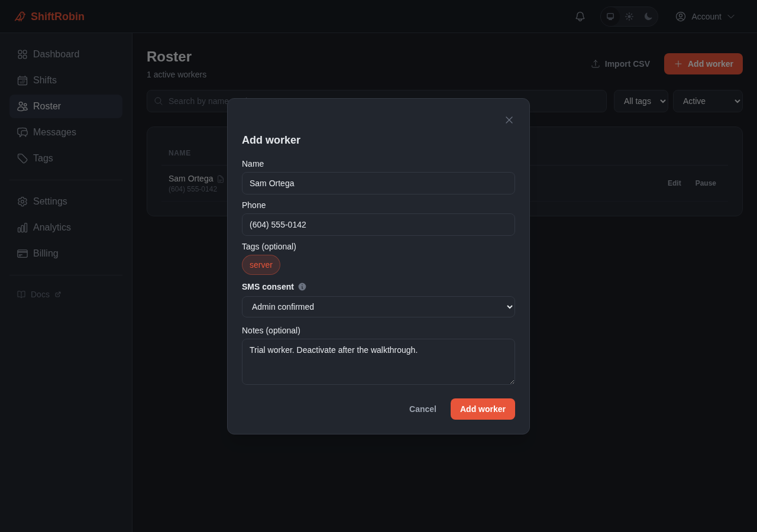757x532 pixels.
Task: Click the SMS consent info icon
Action: (x=302, y=287)
